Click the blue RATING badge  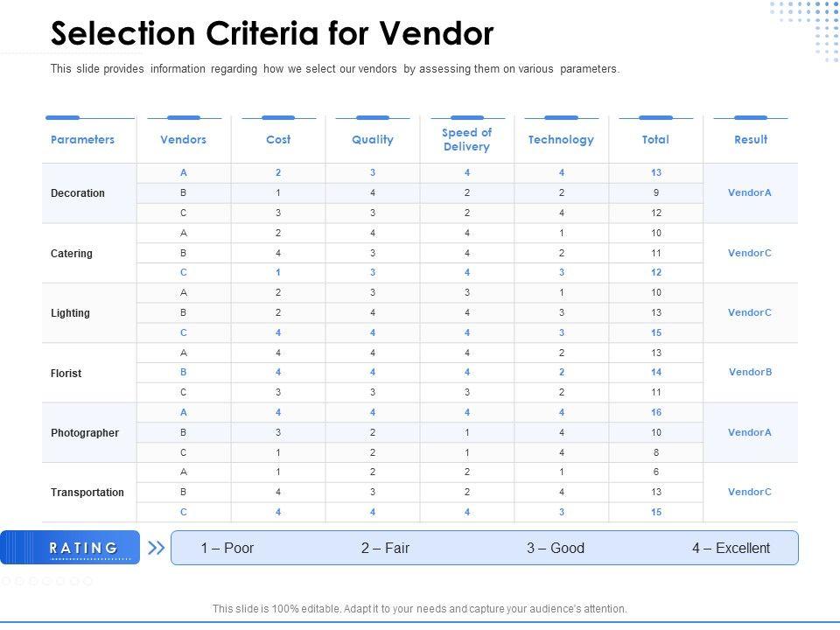click(x=84, y=548)
